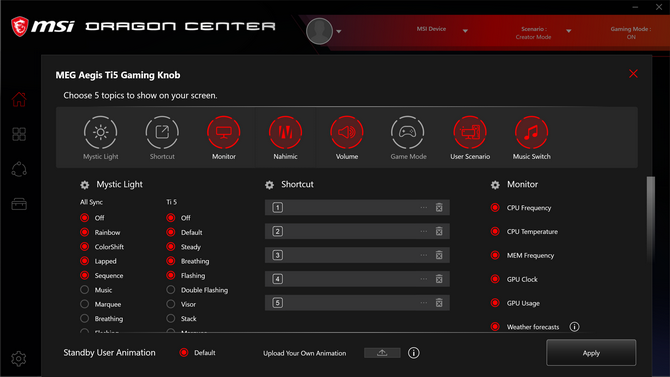The image size is (670, 377).
Task: Select Ti 5 Flashing option
Action: tap(170, 276)
